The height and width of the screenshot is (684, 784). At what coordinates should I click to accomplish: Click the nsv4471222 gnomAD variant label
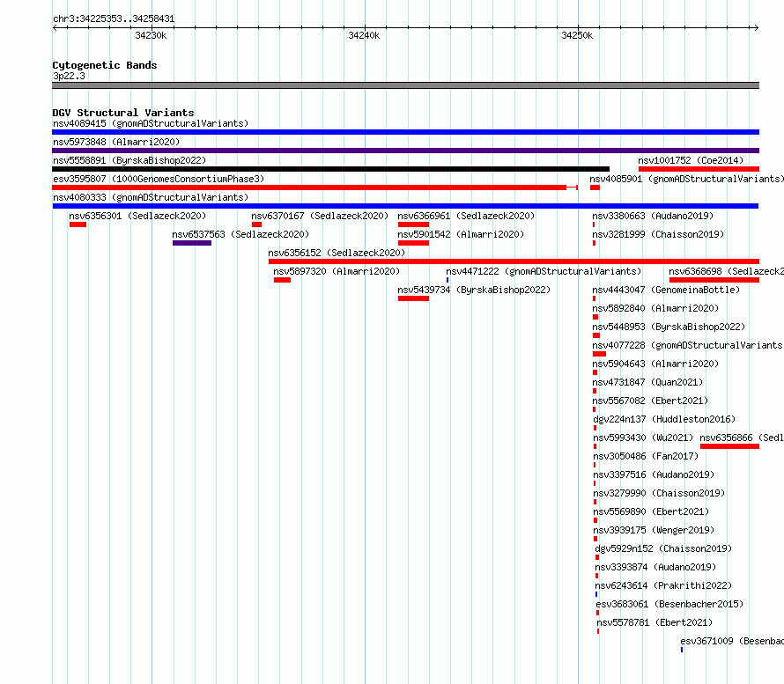coord(544,271)
